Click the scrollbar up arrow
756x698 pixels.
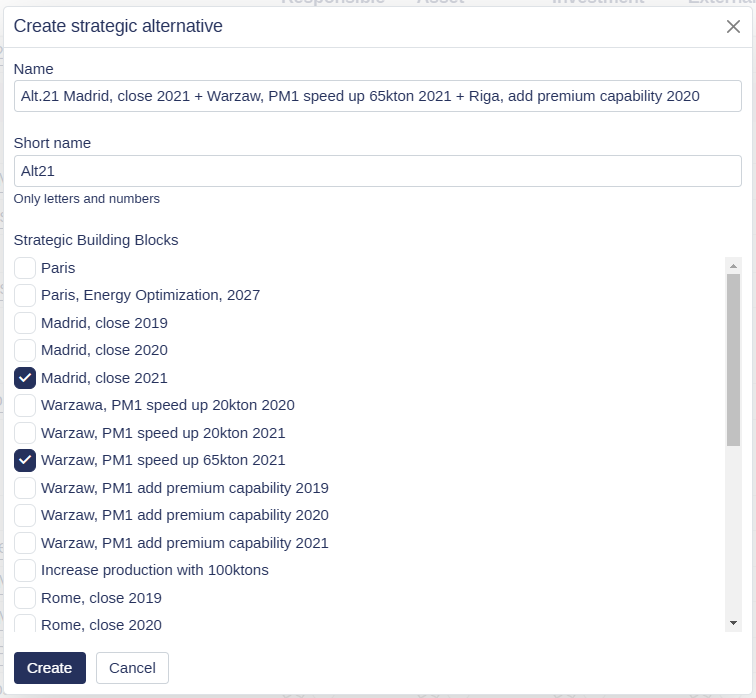tap(734, 266)
